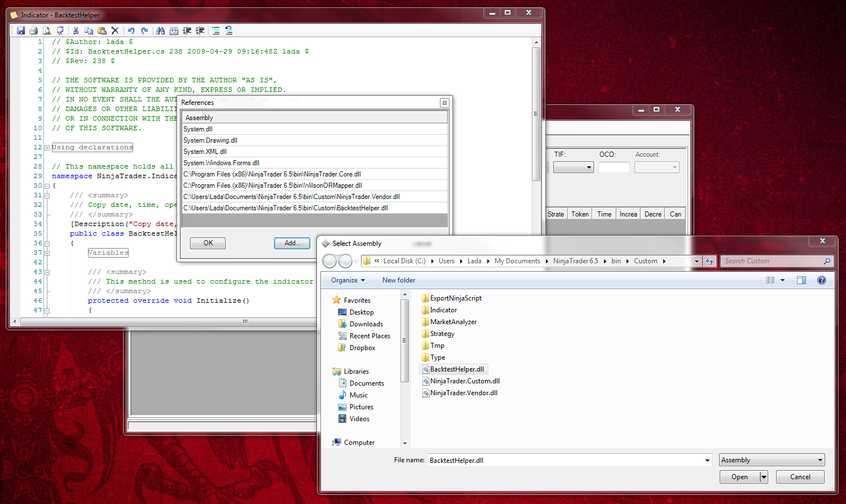Open the Assembly file type dropdown
The height and width of the screenshot is (504, 846).
point(772,460)
